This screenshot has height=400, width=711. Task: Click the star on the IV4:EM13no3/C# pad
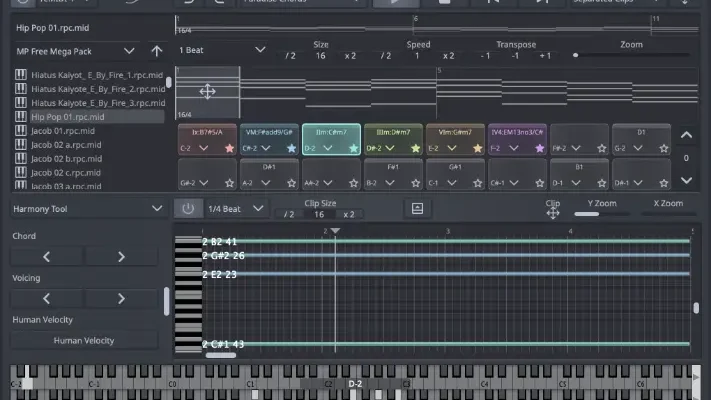click(539, 148)
